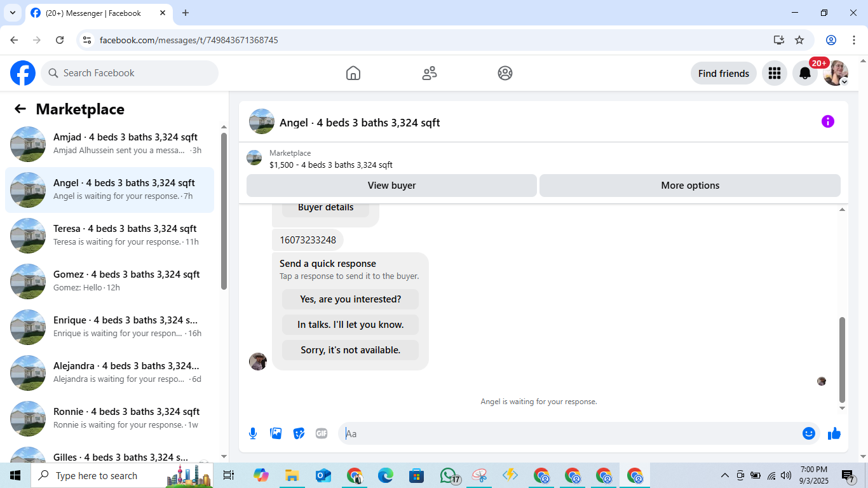Open Chrome's three-dot menu
The image size is (868, 488).
(x=853, y=40)
